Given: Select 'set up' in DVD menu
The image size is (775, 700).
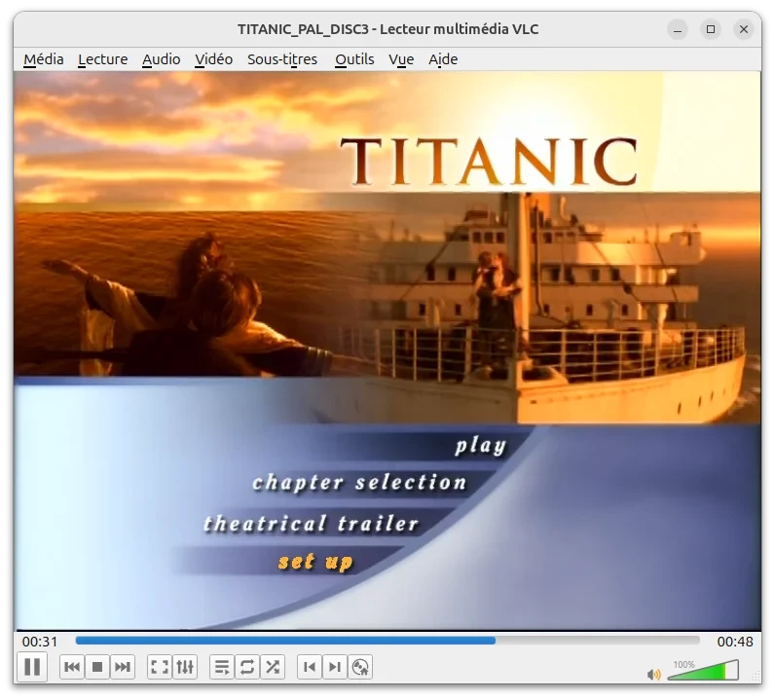Looking at the screenshot, I should 315,562.
